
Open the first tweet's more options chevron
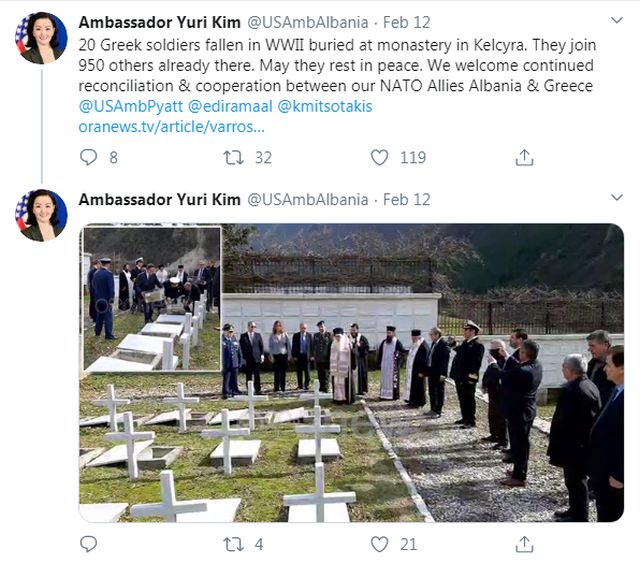pos(617,20)
